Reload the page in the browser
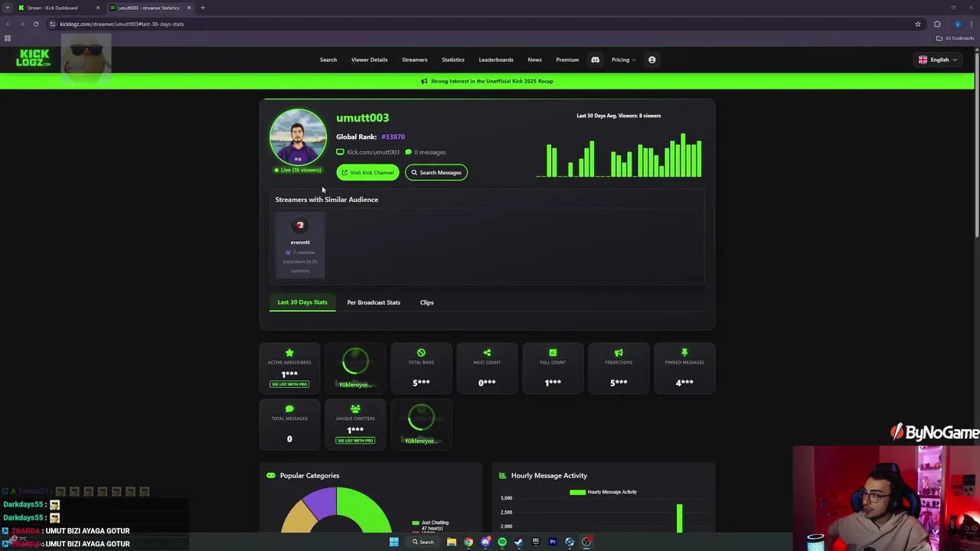Viewport: 980px width, 551px height. tap(36, 24)
